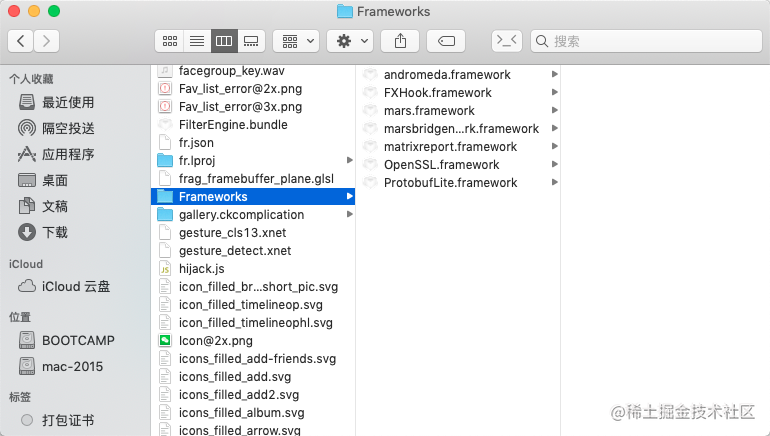The image size is (770, 436).
Task: Open 应用程序 in the sidebar
Action: tap(68, 154)
